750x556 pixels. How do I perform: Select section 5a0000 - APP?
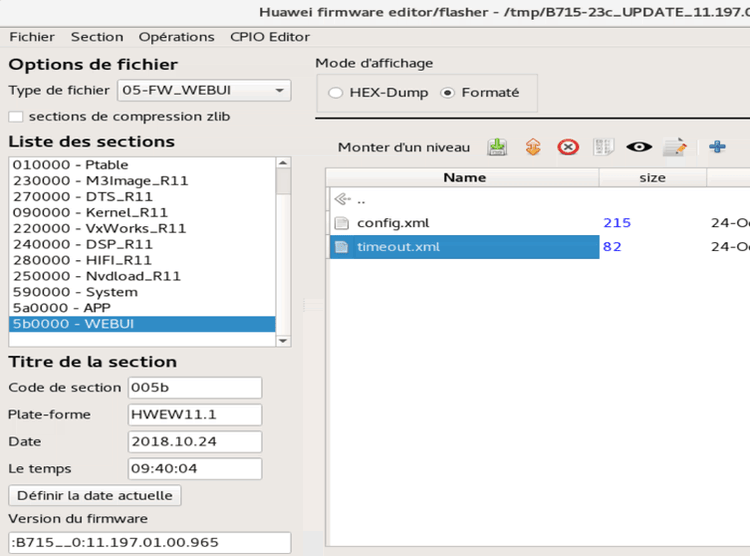click(142, 308)
